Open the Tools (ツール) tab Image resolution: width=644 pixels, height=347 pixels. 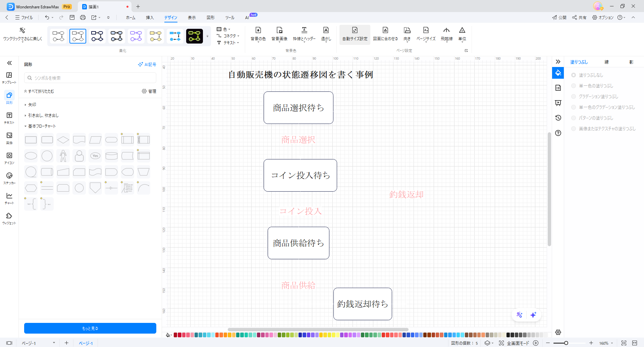click(230, 17)
